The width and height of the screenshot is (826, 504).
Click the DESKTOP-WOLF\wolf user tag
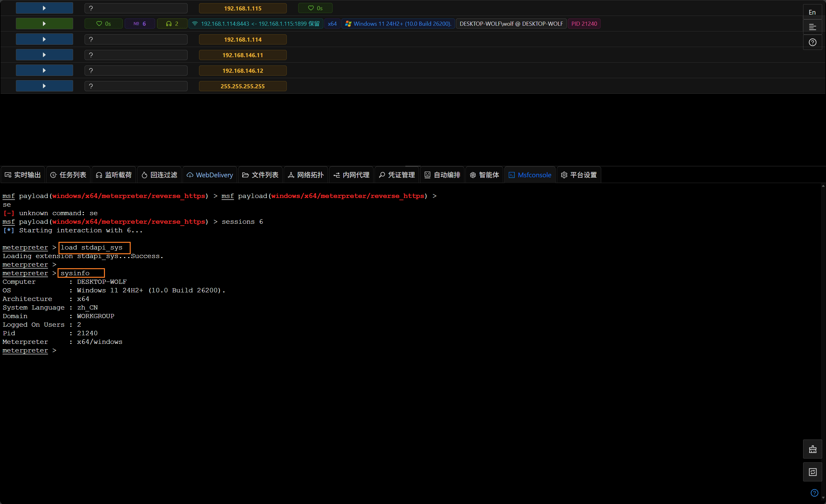[x=511, y=24]
